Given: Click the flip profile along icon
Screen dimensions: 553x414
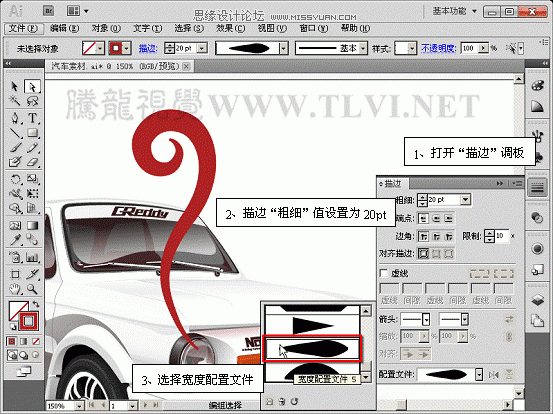Looking at the screenshot, I should coord(494,375).
